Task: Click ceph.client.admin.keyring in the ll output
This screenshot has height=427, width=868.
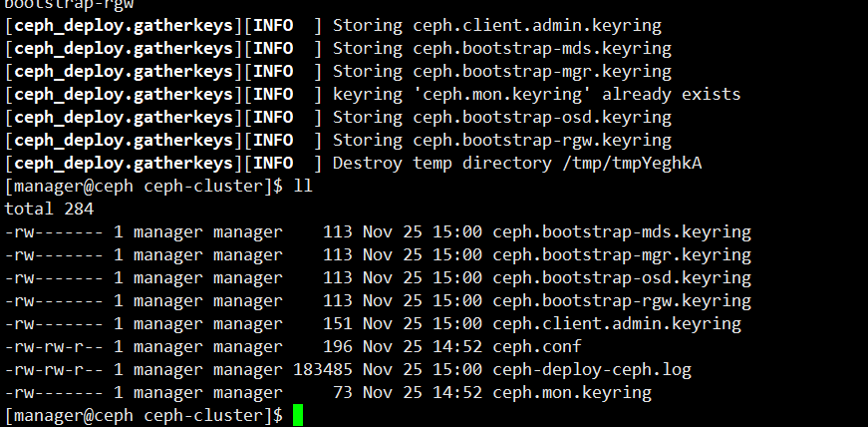Action: click(617, 324)
